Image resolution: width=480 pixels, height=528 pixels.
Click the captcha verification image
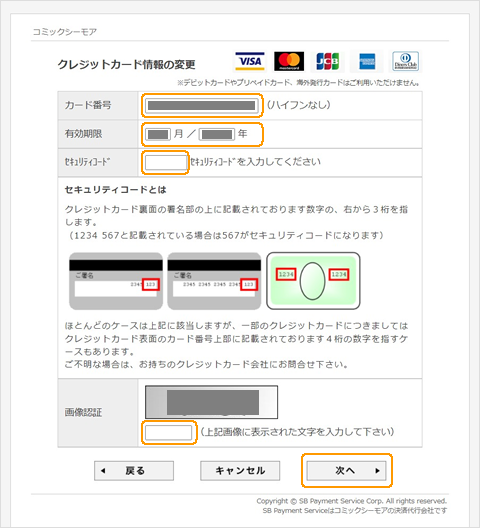tap(212, 402)
